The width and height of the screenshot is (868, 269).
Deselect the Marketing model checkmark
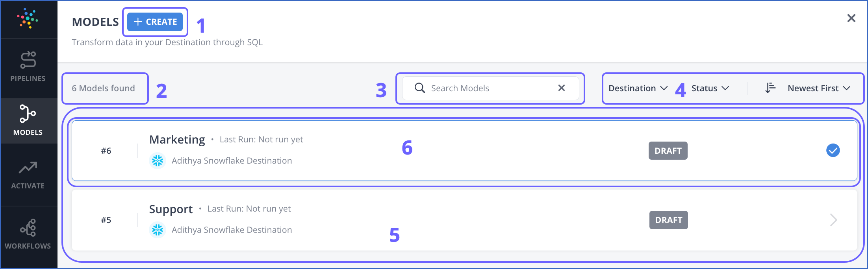[833, 150]
